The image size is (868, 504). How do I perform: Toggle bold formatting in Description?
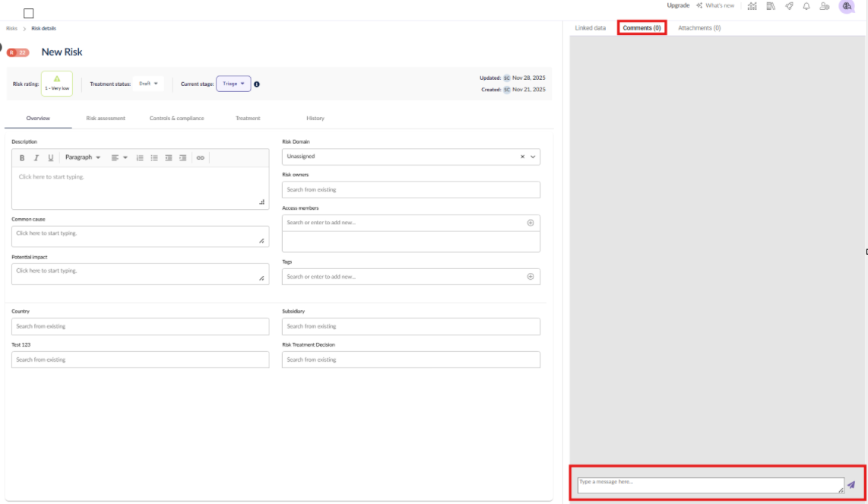tap(22, 158)
